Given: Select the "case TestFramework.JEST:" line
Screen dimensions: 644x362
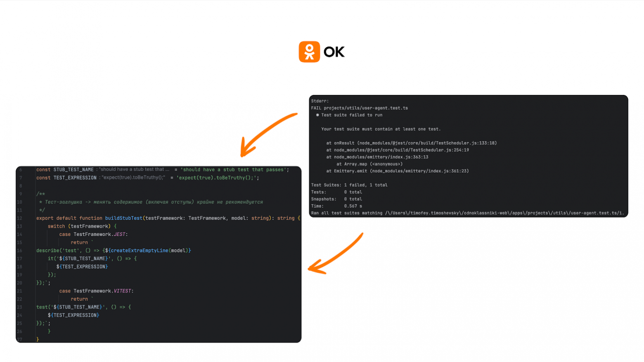Looking at the screenshot, I should tap(94, 234).
